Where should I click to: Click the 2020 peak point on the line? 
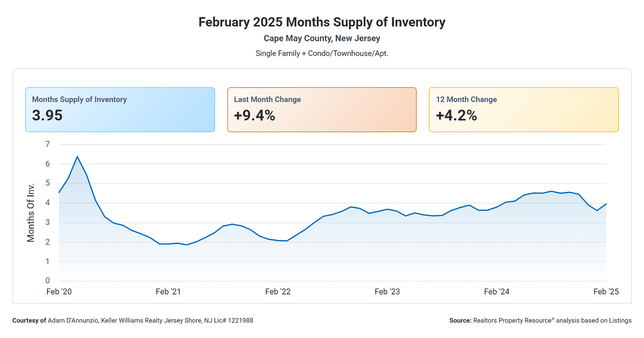point(77,157)
